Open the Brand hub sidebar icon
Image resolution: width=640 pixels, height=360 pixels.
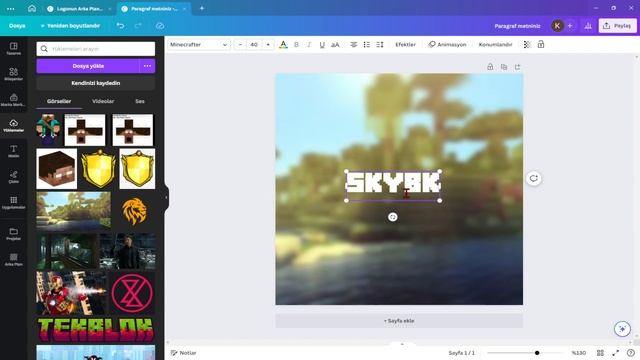pos(13,100)
